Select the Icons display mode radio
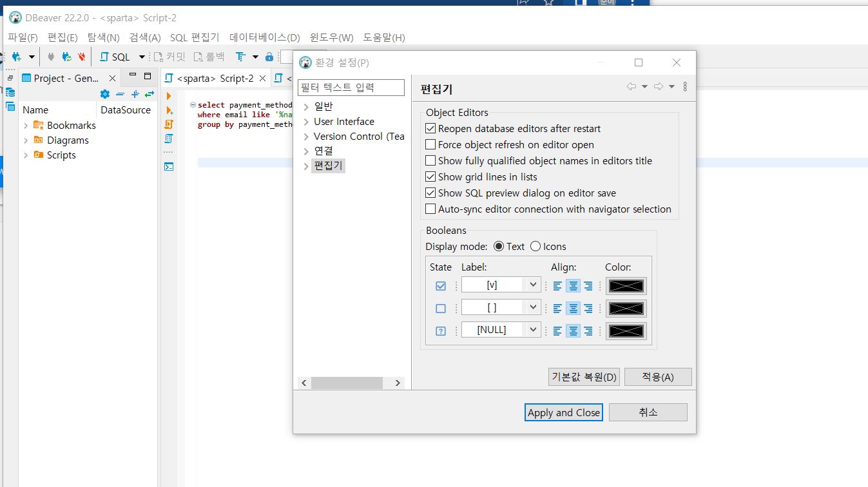Viewport: 868px width, 487px height. [x=536, y=247]
